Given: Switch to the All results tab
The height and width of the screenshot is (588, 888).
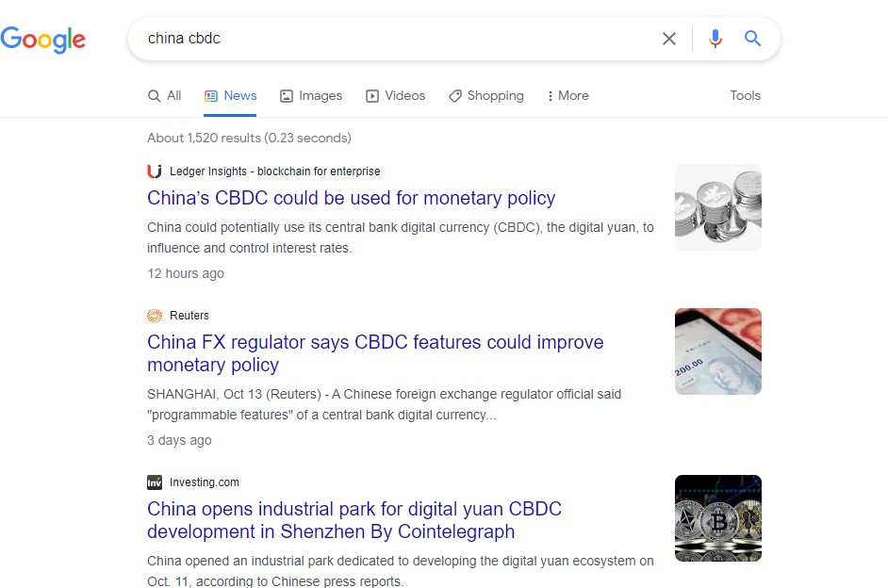Looking at the screenshot, I should (165, 95).
